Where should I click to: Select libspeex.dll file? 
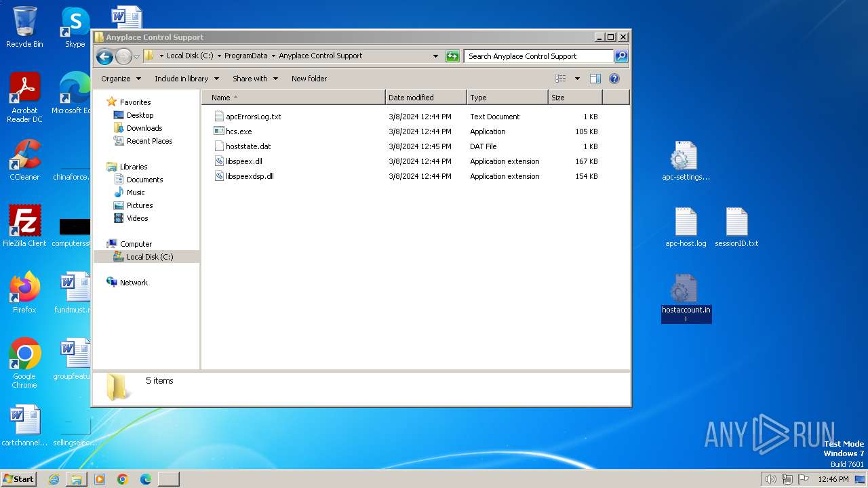coord(244,161)
